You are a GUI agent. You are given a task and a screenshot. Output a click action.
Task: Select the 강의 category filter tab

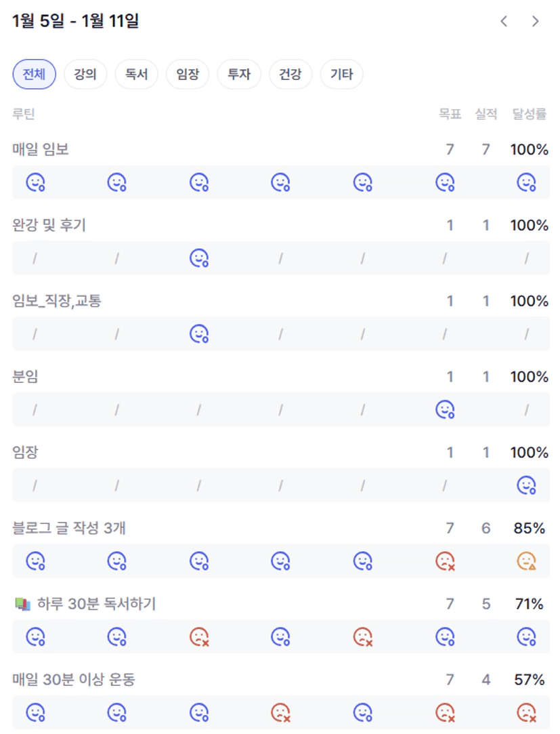(x=85, y=75)
